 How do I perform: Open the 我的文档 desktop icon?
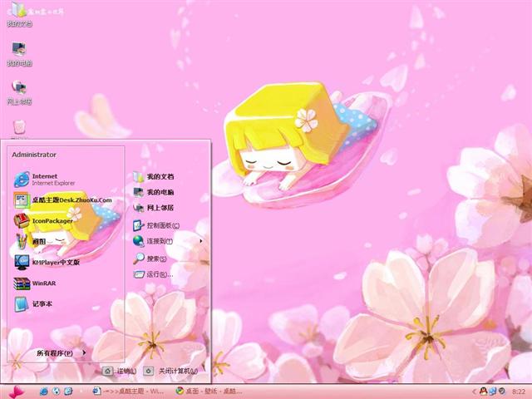click(19, 13)
